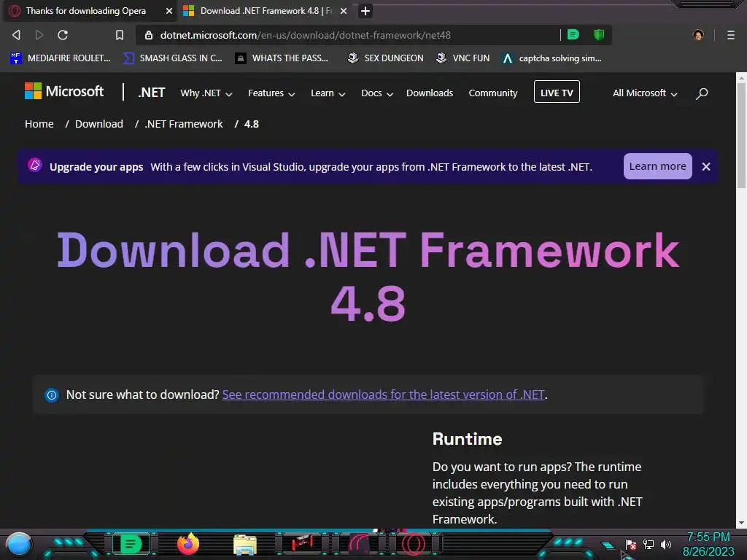Click the scrollbar up arrow

(741, 77)
